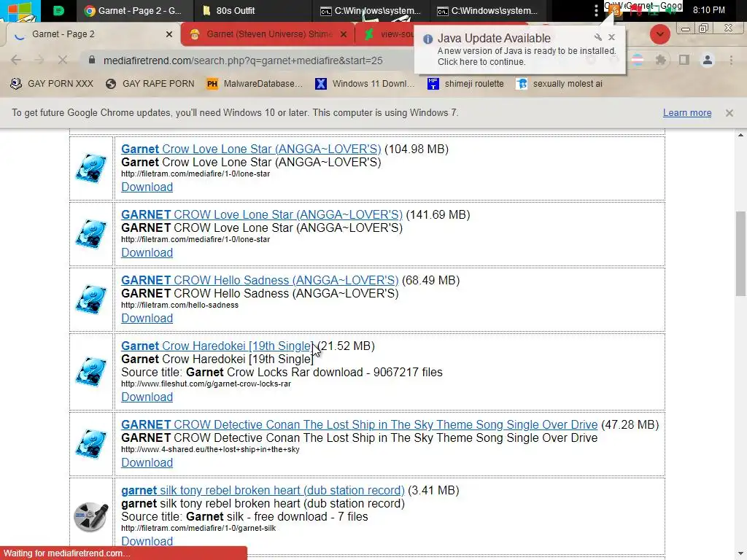The width and height of the screenshot is (747, 560).
Task: Go forward with the browser forward arrow
Action: coord(39,60)
